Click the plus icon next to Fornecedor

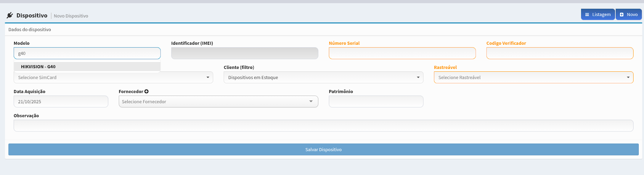coord(147,92)
